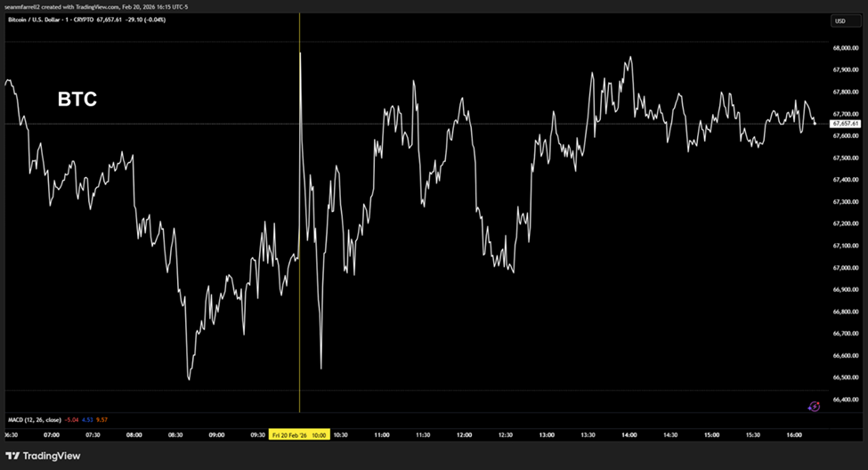Click the 67,000.00 level on the price axis
The width and height of the screenshot is (868, 470).
click(x=844, y=268)
